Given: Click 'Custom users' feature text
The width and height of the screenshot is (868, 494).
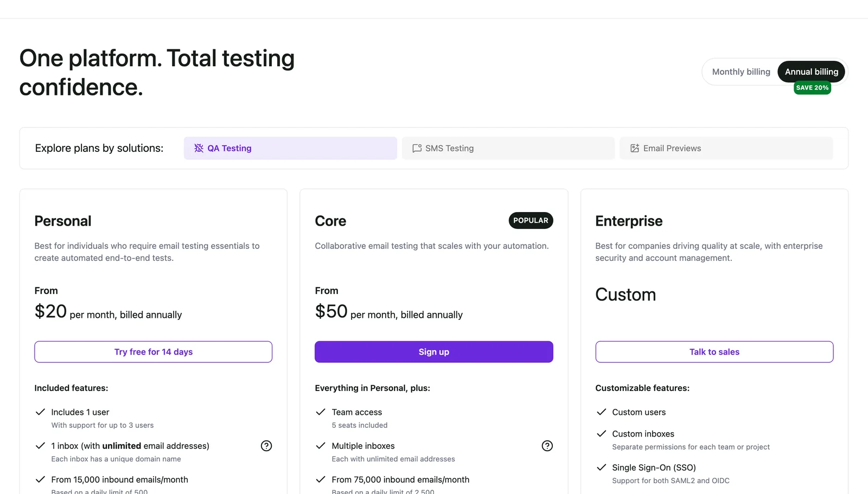Looking at the screenshot, I should [639, 412].
